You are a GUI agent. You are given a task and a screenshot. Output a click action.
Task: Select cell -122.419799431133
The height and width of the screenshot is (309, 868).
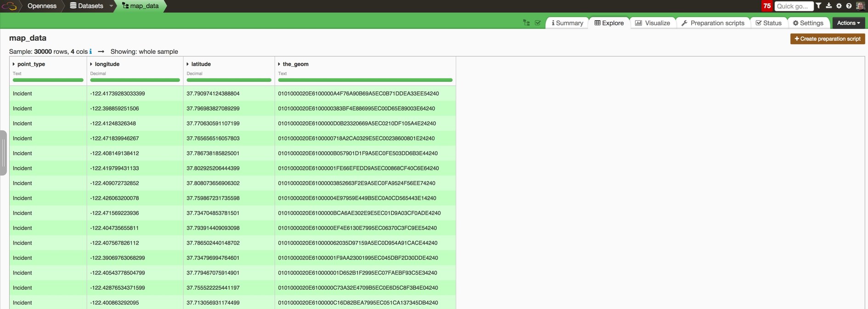coord(135,169)
